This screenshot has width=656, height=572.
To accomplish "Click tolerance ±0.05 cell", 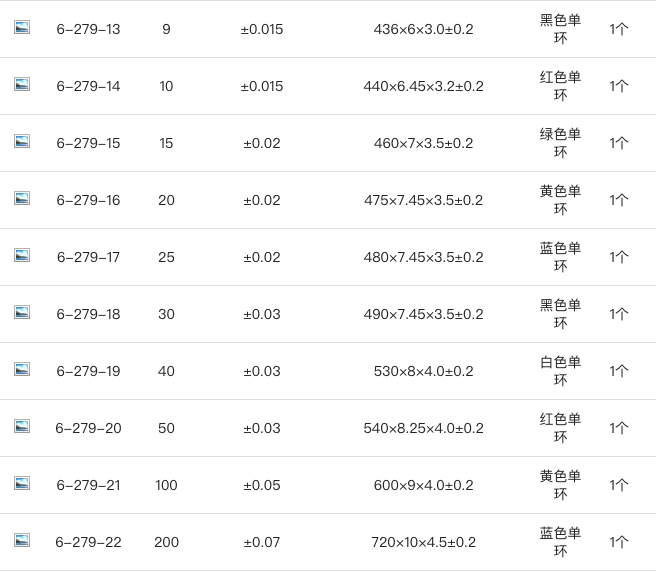I will click(262, 485).
